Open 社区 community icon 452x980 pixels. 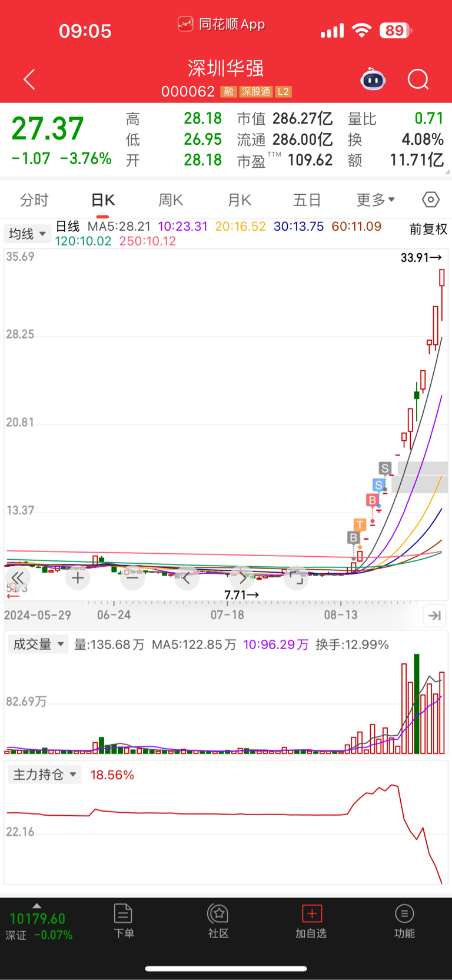point(218,921)
